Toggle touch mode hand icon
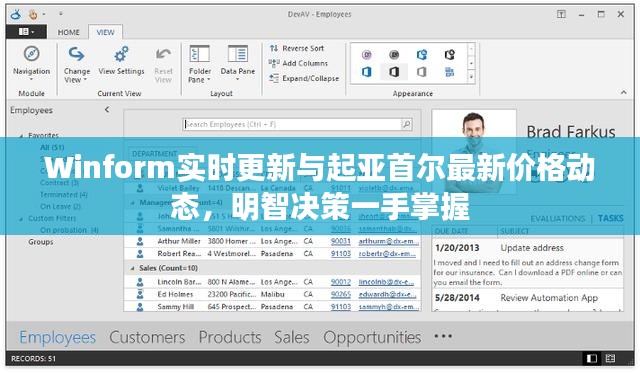This screenshot has height=373, width=640. [x=33, y=15]
